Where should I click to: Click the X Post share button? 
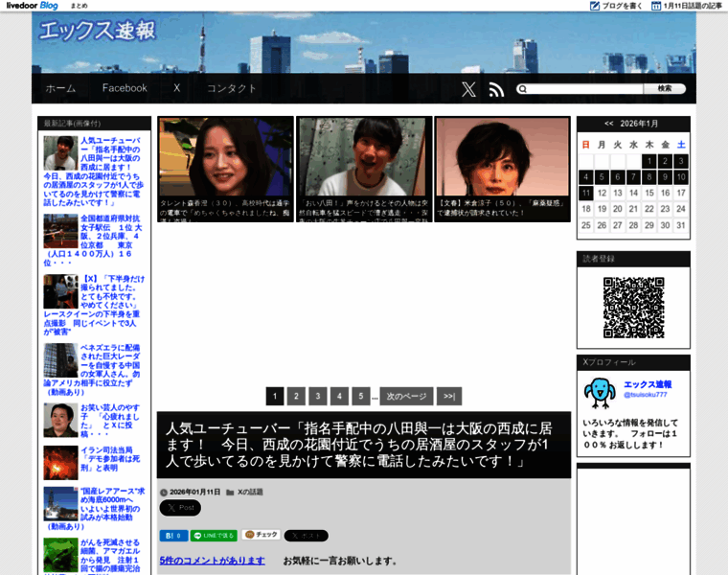180,508
